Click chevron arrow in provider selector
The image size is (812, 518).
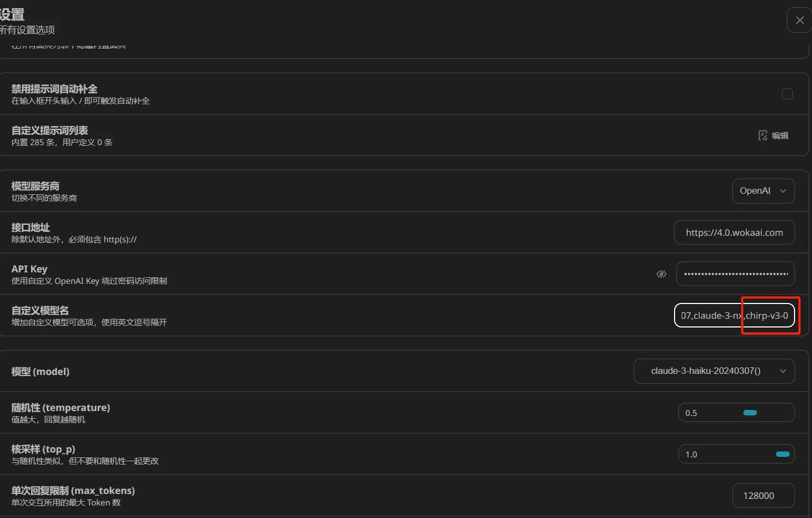tap(783, 191)
